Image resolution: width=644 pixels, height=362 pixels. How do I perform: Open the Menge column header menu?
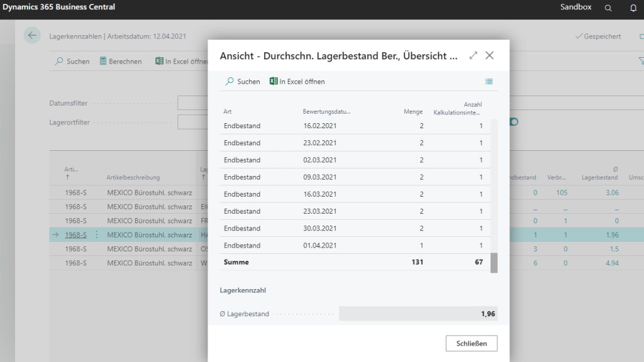click(x=413, y=112)
